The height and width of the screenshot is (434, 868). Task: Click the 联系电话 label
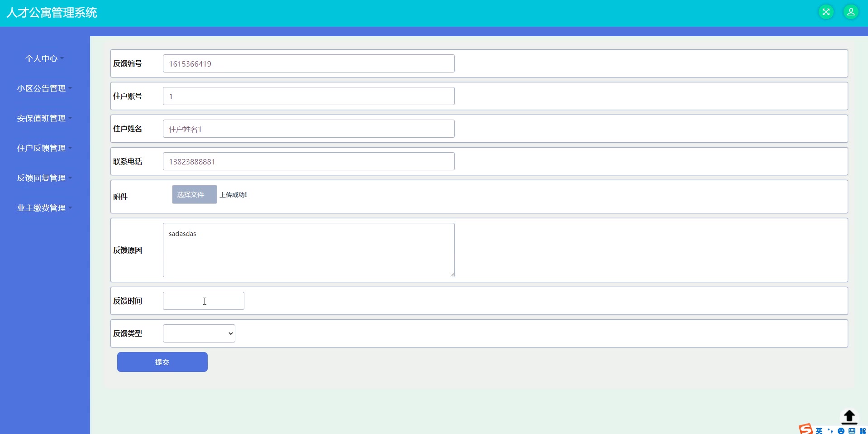[x=128, y=161]
